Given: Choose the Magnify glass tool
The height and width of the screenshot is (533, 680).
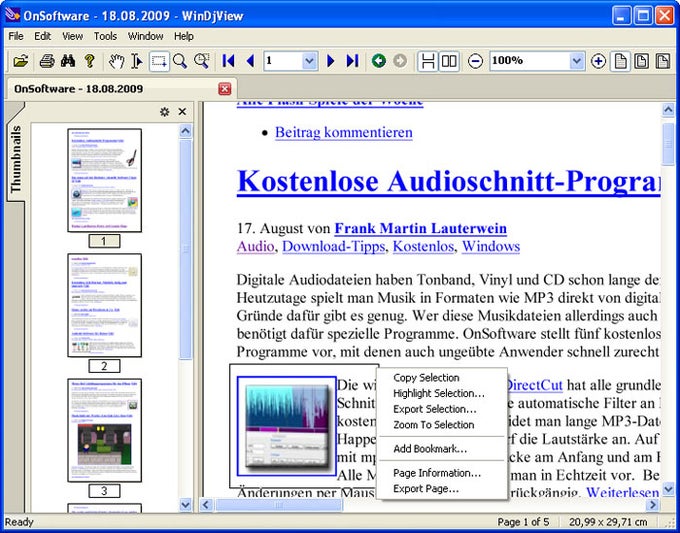Looking at the screenshot, I should 180,61.
